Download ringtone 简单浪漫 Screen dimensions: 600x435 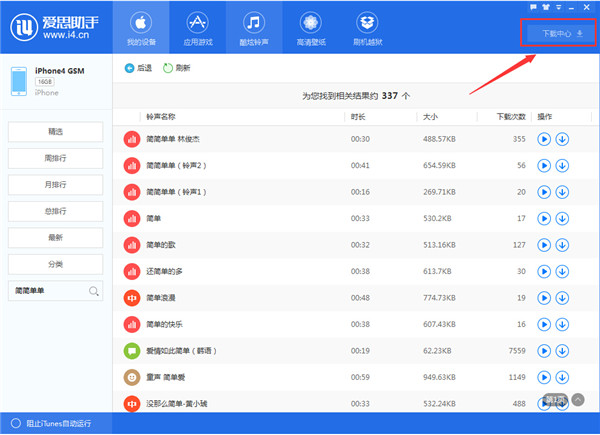562,298
